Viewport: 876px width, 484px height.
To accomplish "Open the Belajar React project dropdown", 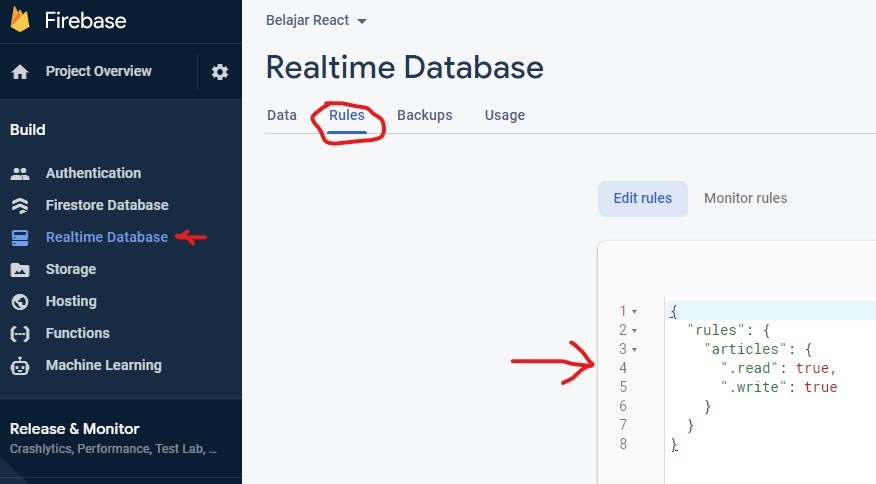I will pyautogui.click(x=316, y=21).
